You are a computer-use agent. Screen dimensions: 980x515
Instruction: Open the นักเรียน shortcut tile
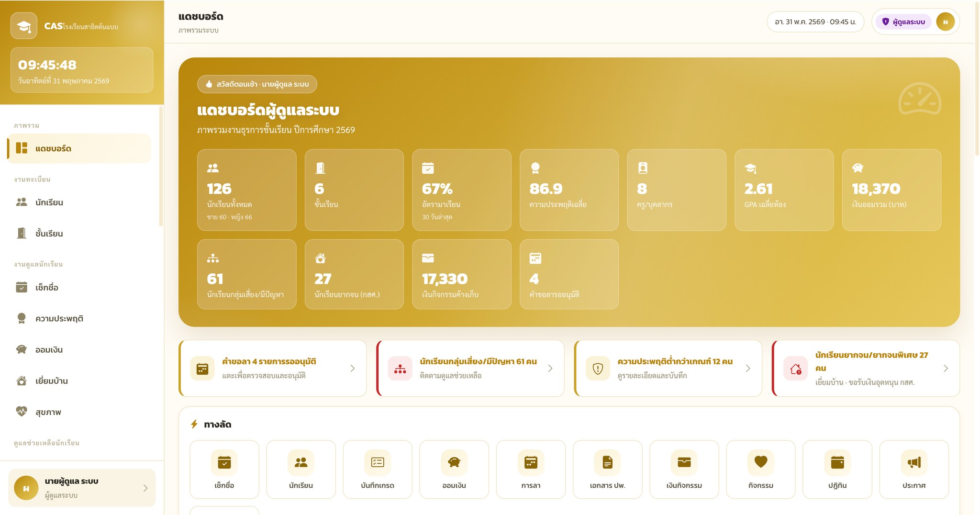[x=301, y=470]
